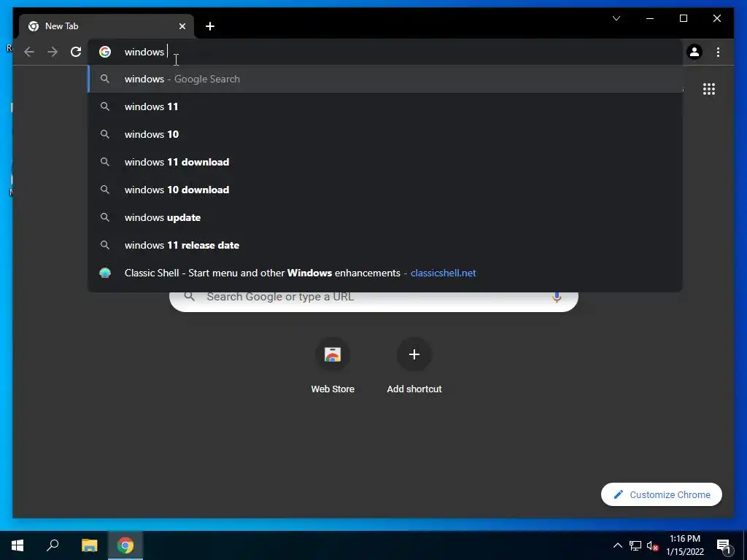Viewport: 747px width, 560px height.
Task: Click the Chrome taskbar icon
Action: 125,545
